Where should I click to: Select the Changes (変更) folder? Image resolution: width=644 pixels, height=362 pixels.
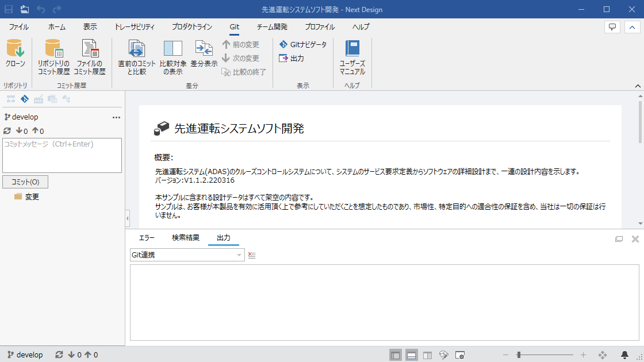[26, 197]
